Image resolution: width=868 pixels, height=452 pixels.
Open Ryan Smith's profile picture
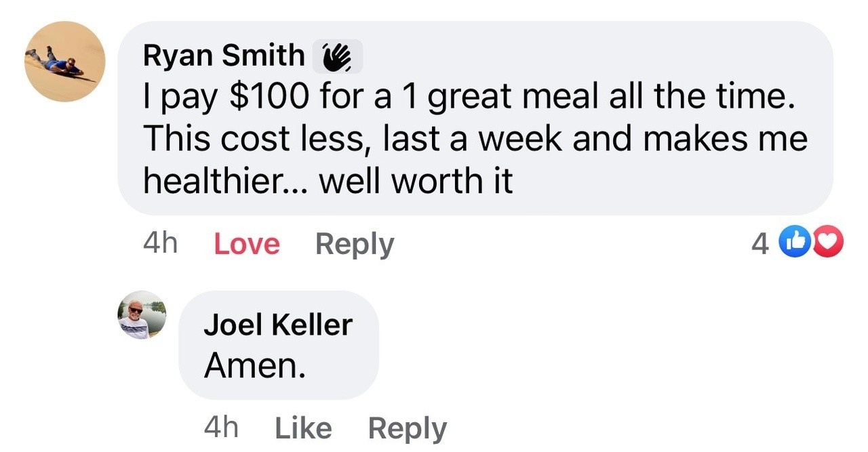click(x=64, y=61)
